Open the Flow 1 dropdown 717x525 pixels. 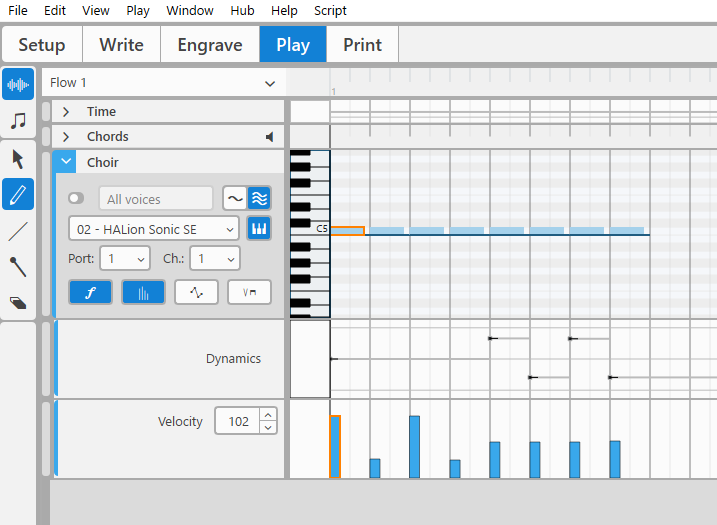[164, 83]
